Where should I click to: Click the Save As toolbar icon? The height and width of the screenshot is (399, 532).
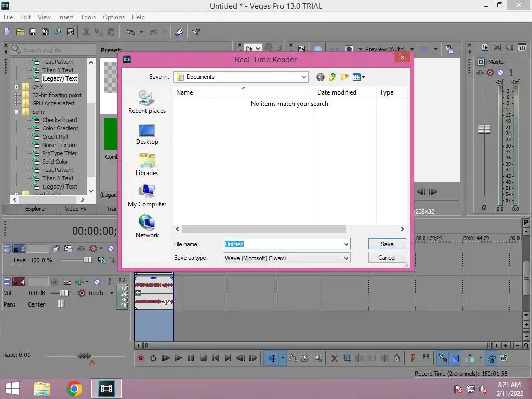point(45,32)
